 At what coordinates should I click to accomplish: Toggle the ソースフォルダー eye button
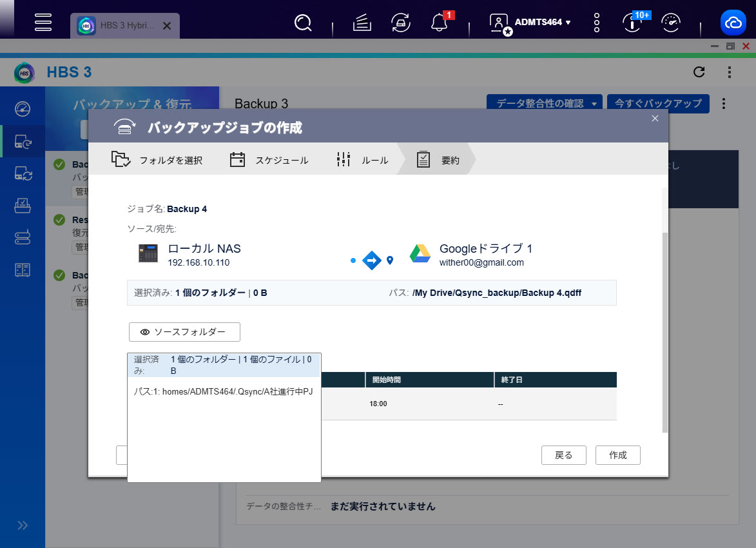[x=184, y=332]
